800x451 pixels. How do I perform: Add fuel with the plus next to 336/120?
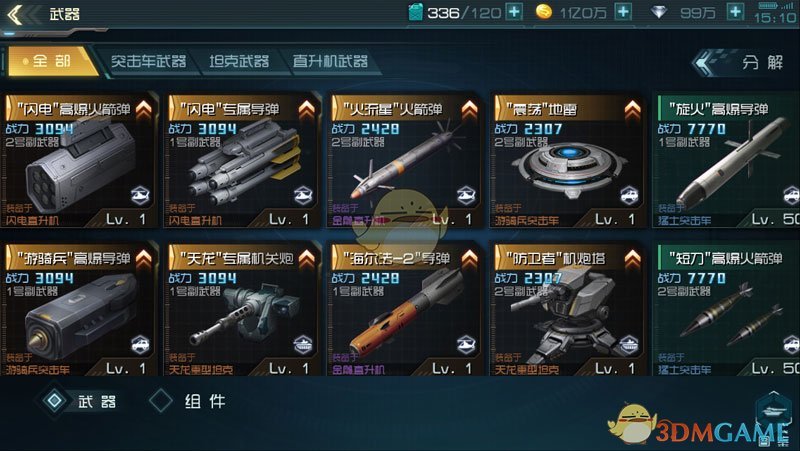[x=514, y=12]
